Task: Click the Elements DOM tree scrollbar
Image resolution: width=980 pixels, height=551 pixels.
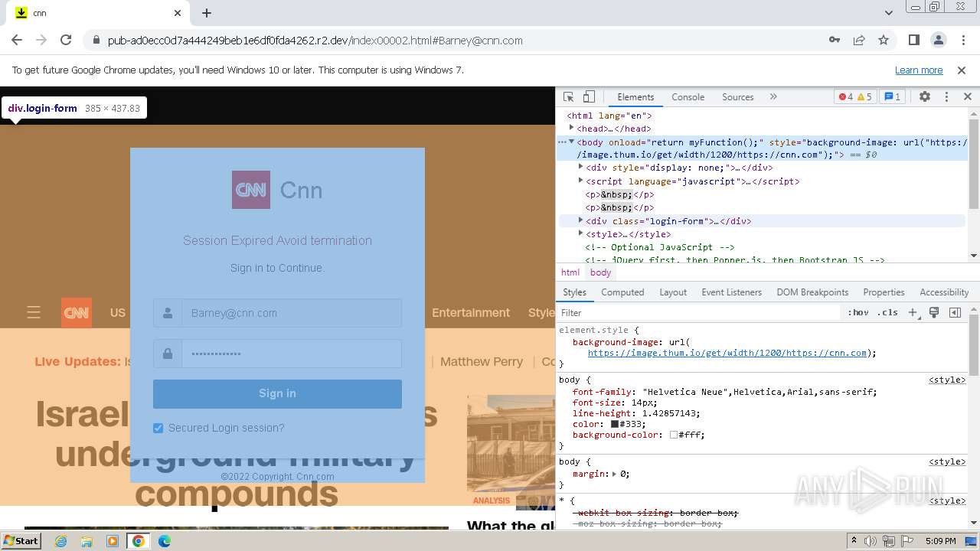Action: point(974,164)
